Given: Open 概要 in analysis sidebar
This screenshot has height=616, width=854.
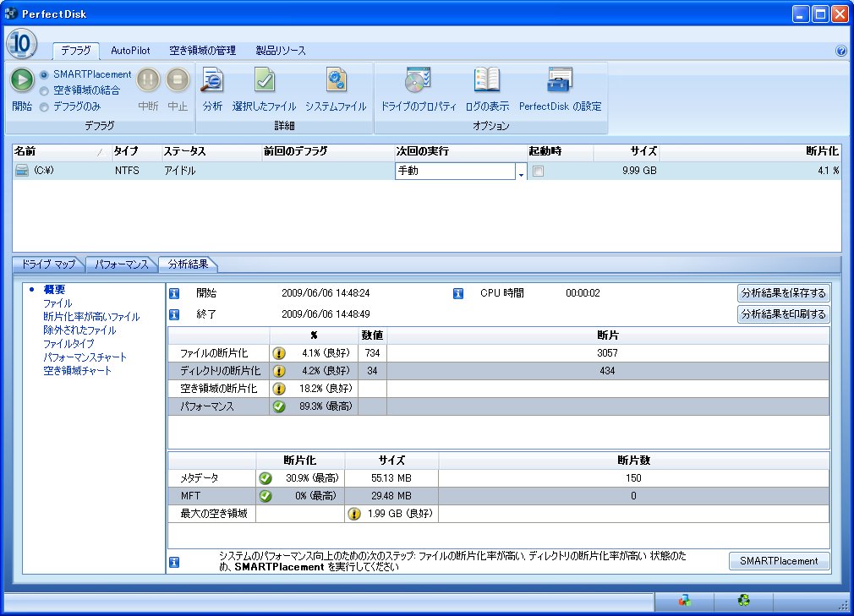Looking at the screenshot, I should [x=54, y=290].
